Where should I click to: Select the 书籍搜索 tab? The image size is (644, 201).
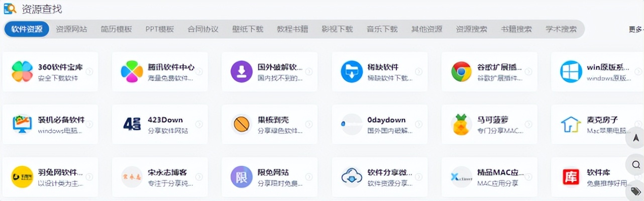(516, 29)
